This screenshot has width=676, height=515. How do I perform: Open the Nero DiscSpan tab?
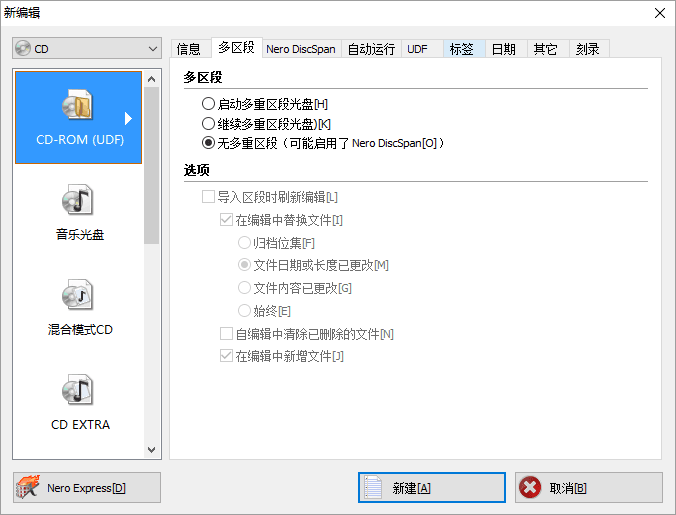[x=301, y=49]
